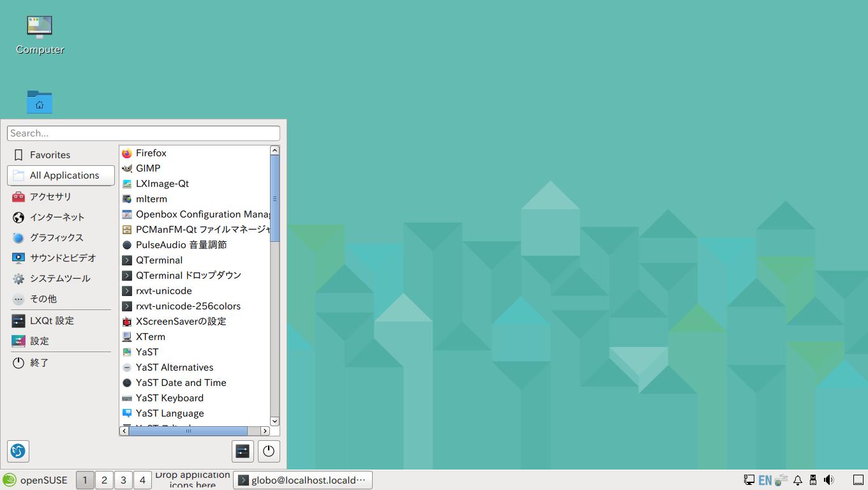
Task: Click the volume icon in system tray
Action: (829, 480)
